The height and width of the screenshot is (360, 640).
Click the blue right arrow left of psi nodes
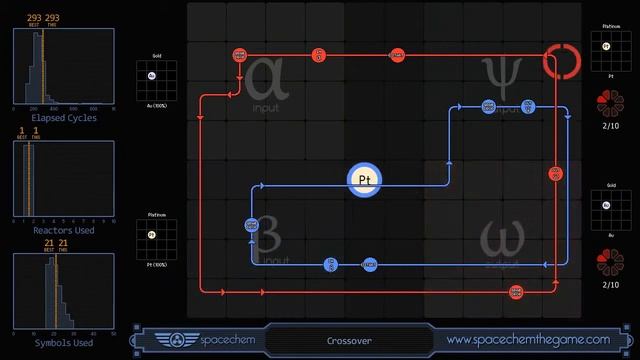click(459, 107)
